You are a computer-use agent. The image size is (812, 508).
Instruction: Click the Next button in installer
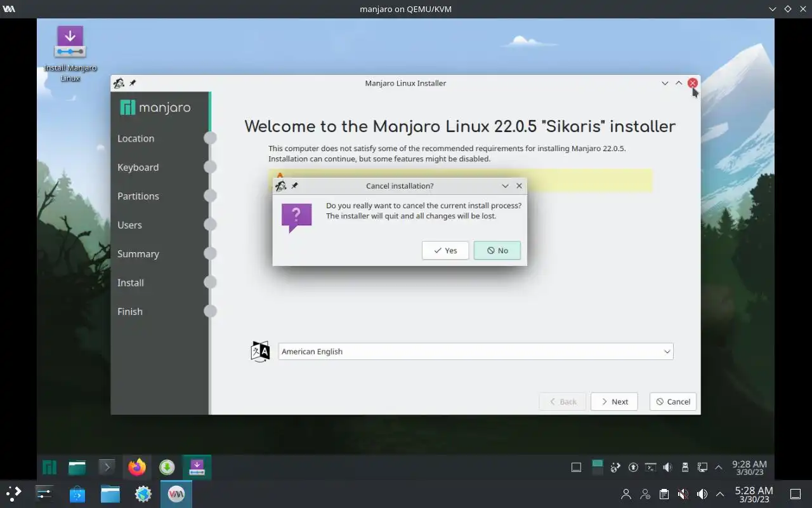coord(614,401)
